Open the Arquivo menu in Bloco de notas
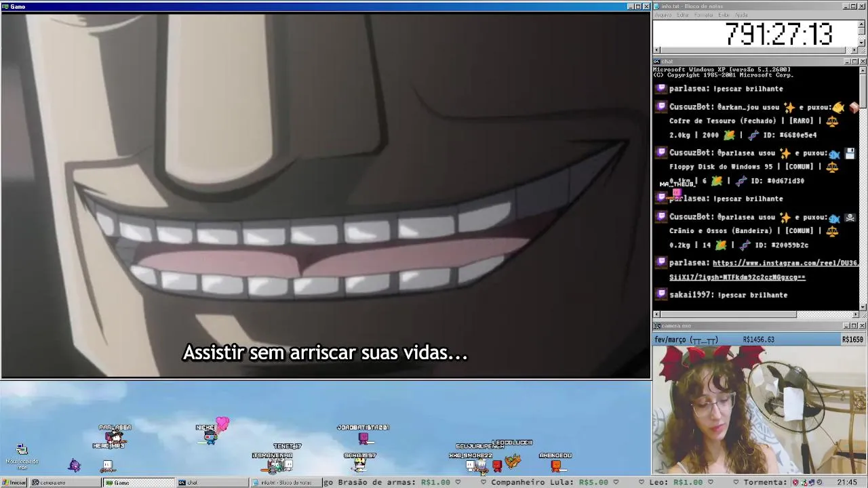The width and height of the screenshot is (868, 488). (663, 15)
